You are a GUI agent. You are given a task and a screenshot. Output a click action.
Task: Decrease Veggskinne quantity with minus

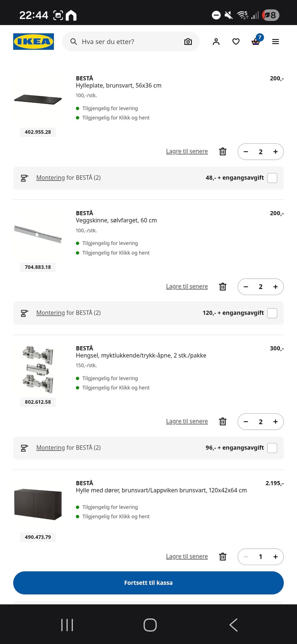point(246,287)
